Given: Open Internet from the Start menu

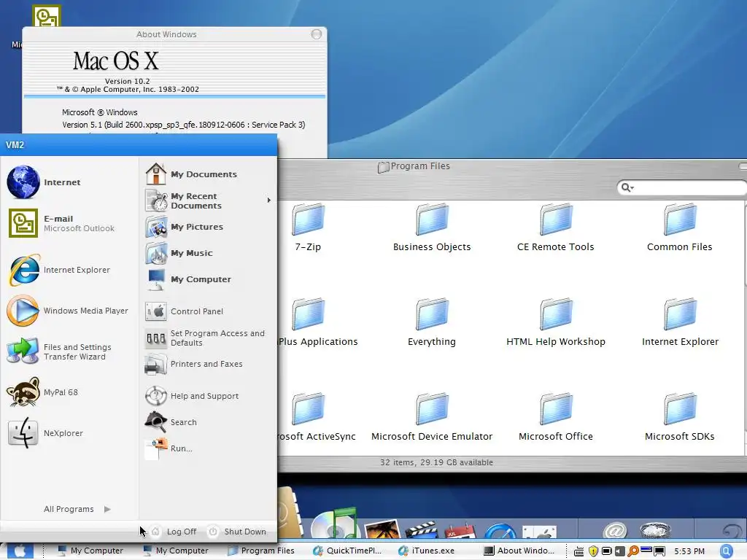Looking at the screenshot, I should coord(69,182).
